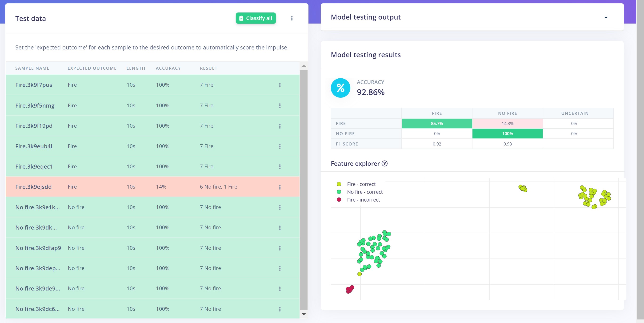This screenshot has width=644, height=323.
Task: Click the 0.93 F1 score value
Action: (x=508, y=144)
